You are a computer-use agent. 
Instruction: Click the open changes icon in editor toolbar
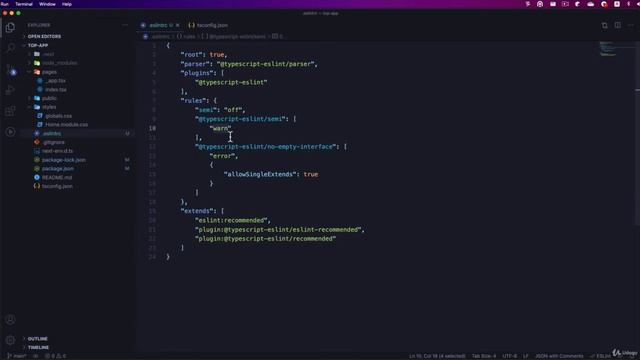coord(604,25)
